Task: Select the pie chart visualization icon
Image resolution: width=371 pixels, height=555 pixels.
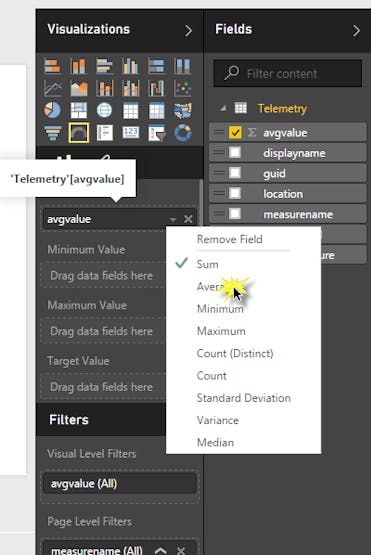Action: [52, 110]
